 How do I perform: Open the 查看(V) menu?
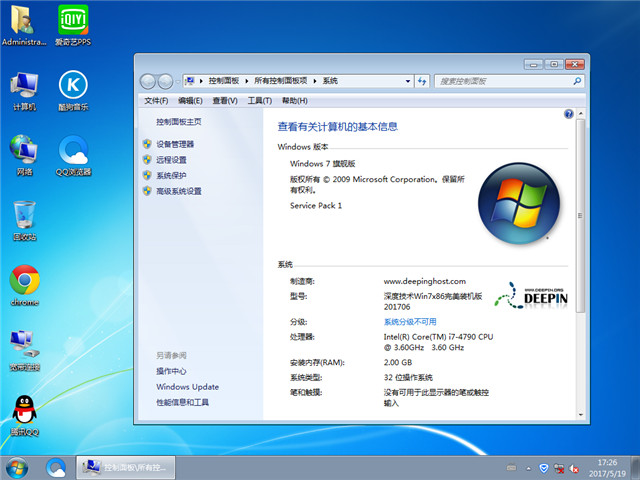225,100
